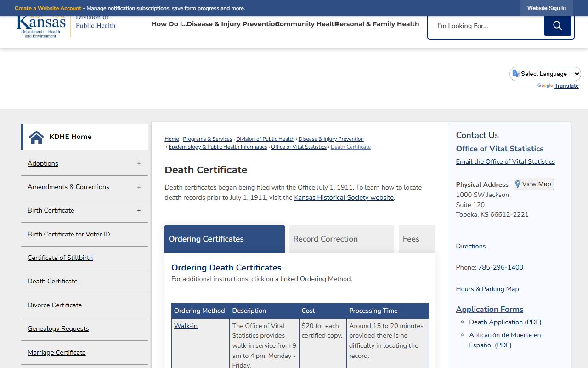
Task: Click the Ordering Method column header
Action: (199, 310)
